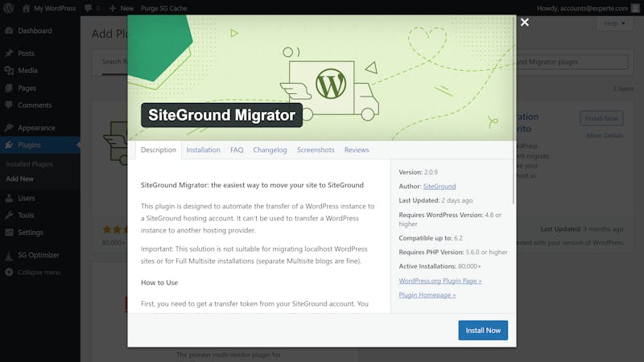
Task: Click the Users icon in sidebar
Action: click(x=9, y=198)
